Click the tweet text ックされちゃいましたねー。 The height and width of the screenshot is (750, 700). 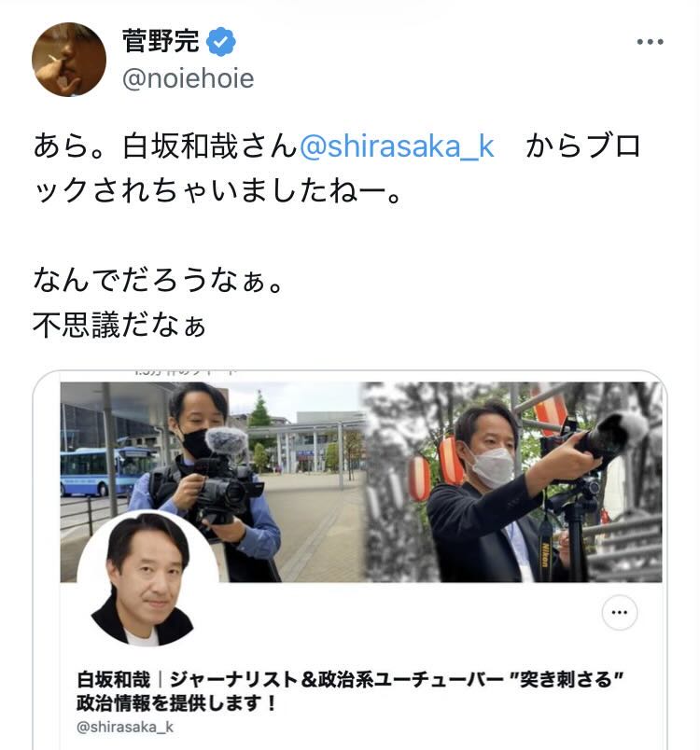pos(218,191)
